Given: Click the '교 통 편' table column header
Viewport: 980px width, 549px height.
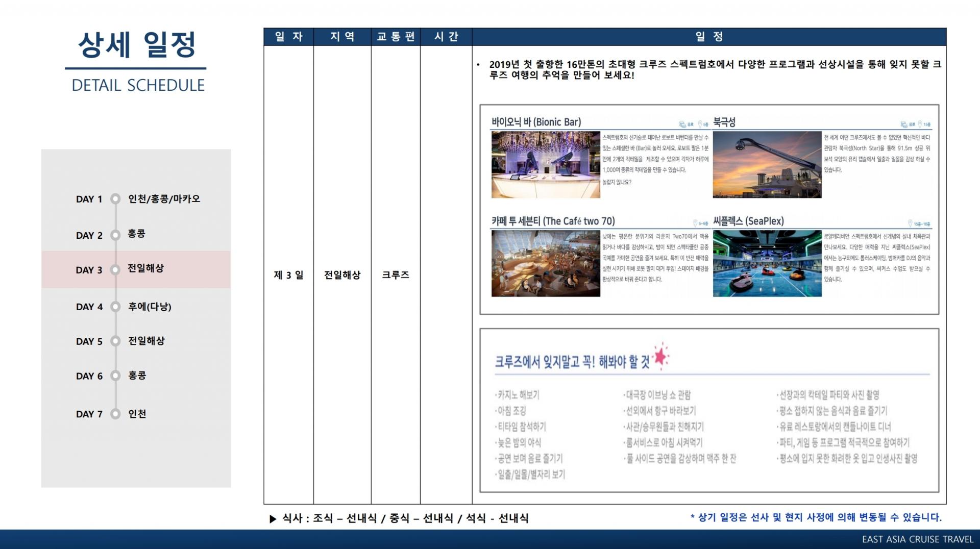Looking at the screenshot, I should pyautogui.click(x=396, y=37).
